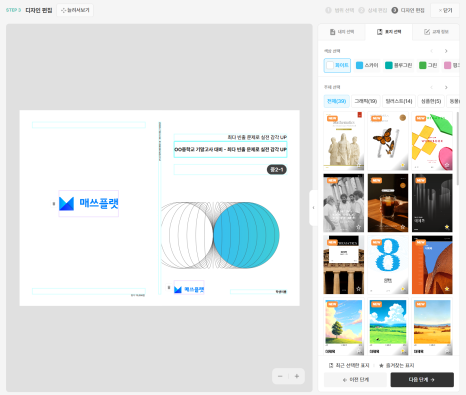This screenshot has height=395, width=466.
Task: Go back in themes with left chevron
Action: (x=432, y=87)
